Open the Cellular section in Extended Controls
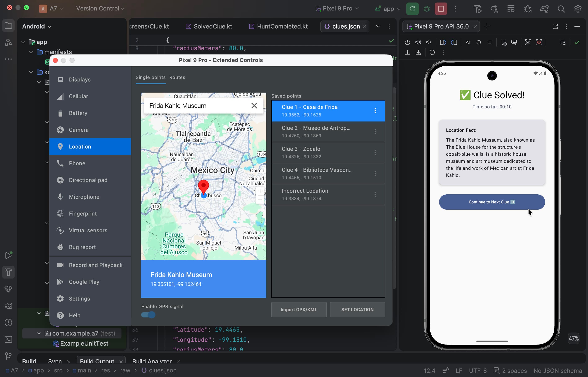 90,97
